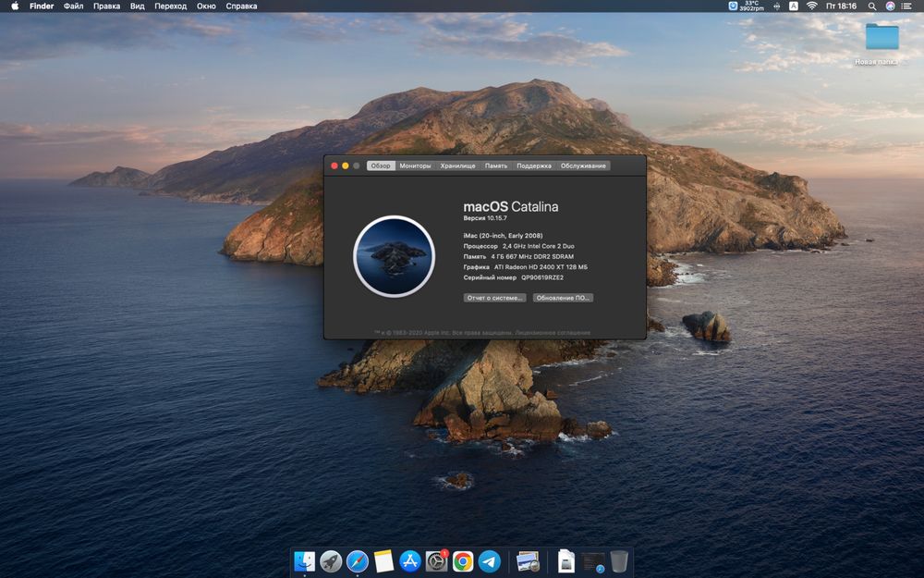Screen dimensions: 924x578
Task: Click iMac (20-inch, Early 2008) text
Action: click(x=503, y=235)
